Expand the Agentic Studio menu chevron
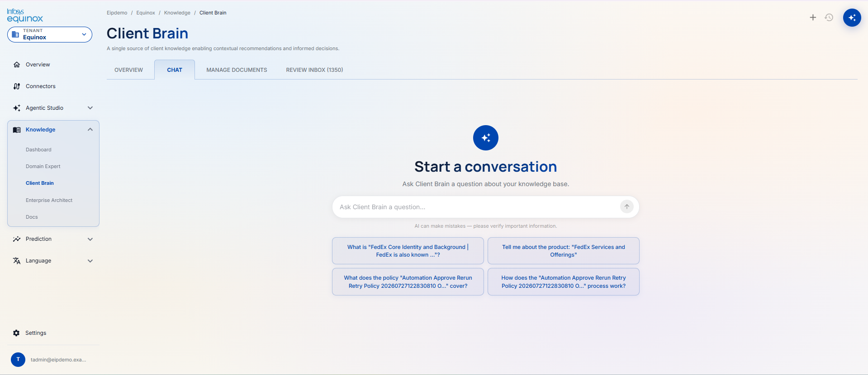This screenshot has height=375, width=868. 90,108
